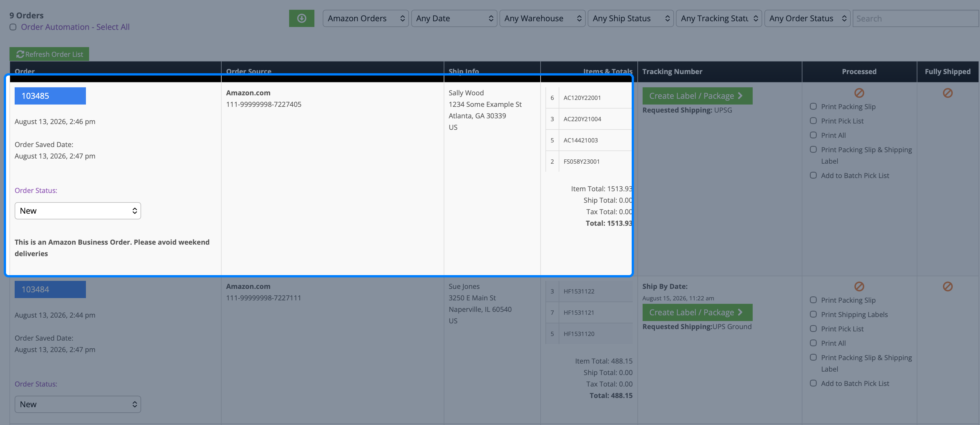Toggle Order Automation Select All checkbox
The height and width of the screenshot is (425, 980).
coord(13,27)
